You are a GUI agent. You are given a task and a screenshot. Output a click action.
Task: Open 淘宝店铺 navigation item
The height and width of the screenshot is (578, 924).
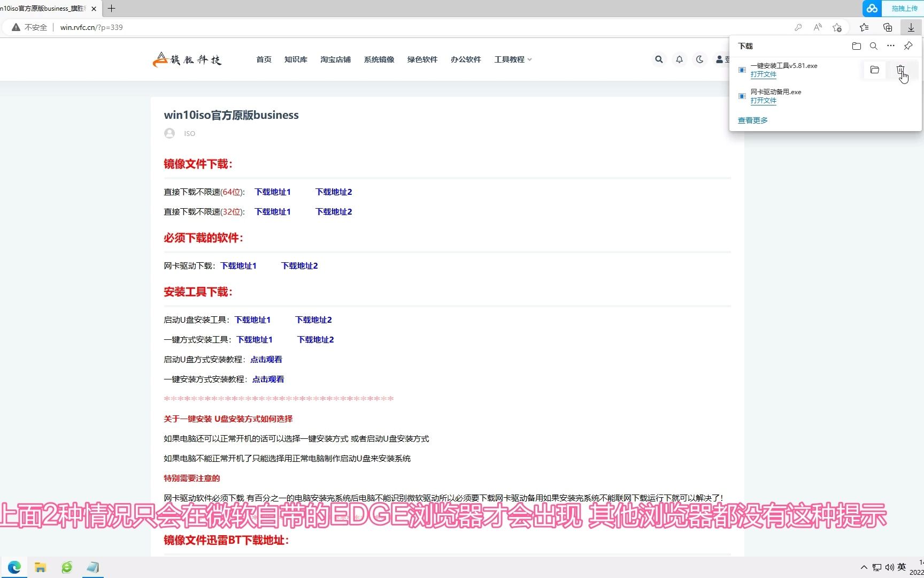(x=335, y=59)
